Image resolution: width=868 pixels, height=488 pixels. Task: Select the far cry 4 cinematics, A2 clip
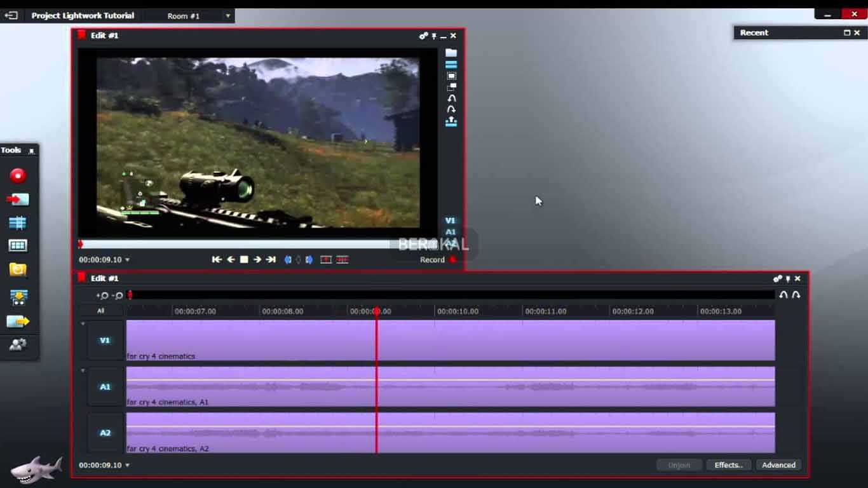point(451,433)
